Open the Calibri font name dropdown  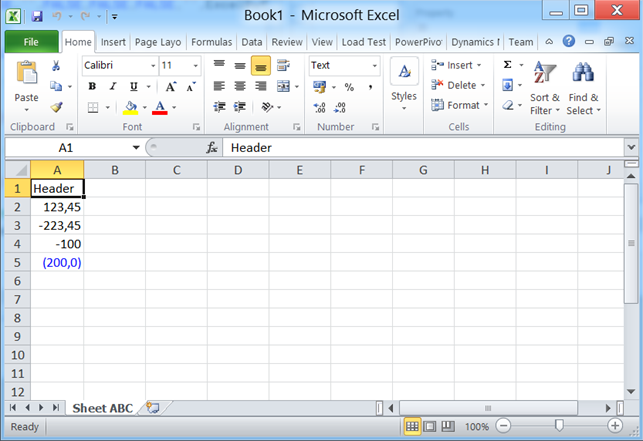153,65
